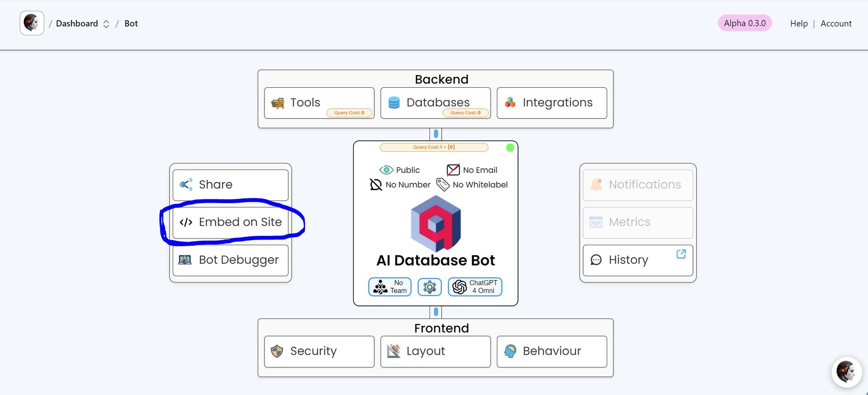Open the Share option
Image resolution: width=868 pixels, height=395 pixels.
pos(230,185)
